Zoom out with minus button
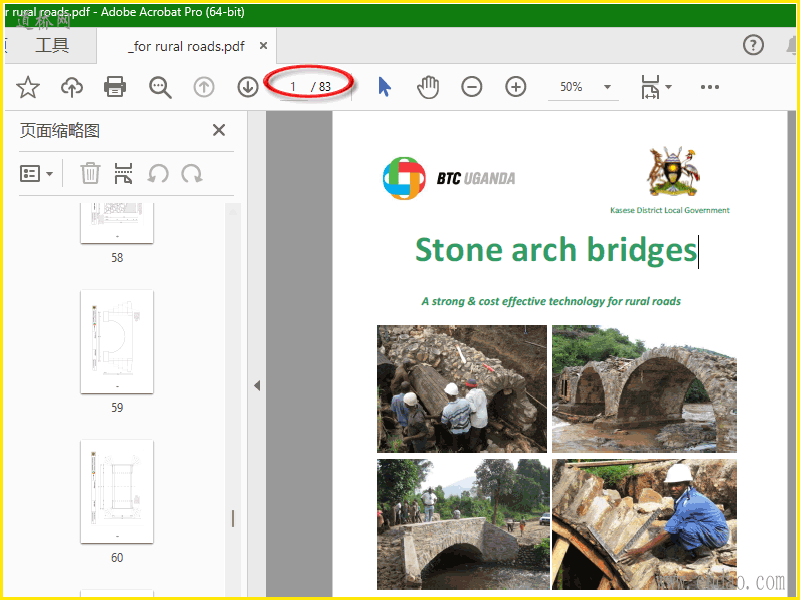Screen dimensions: 800x600 point(472,87)
